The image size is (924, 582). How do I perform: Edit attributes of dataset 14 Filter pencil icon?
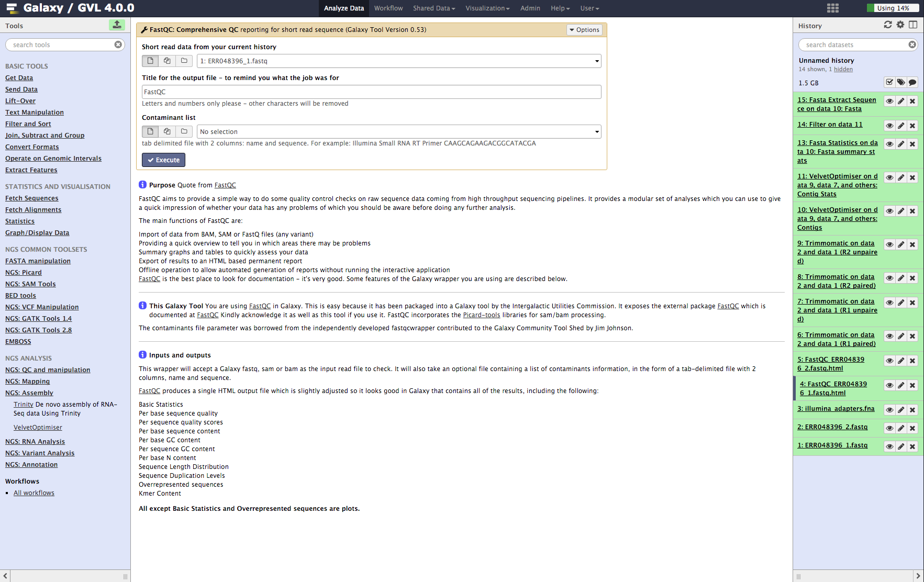901,126
